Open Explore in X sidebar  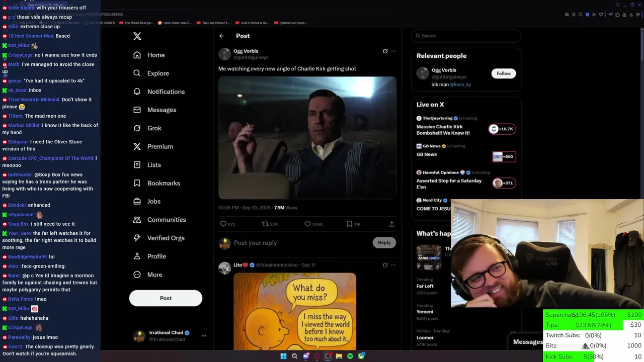coord(151,73)
